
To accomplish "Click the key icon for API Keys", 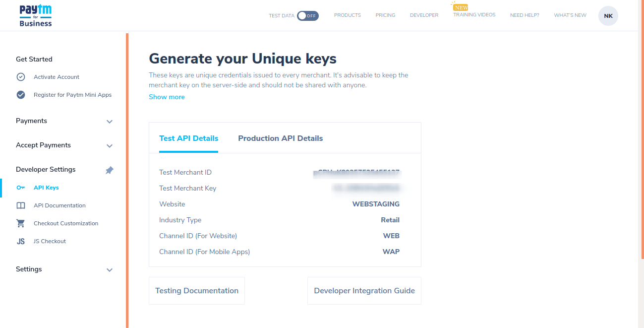I will click(21, 188).
